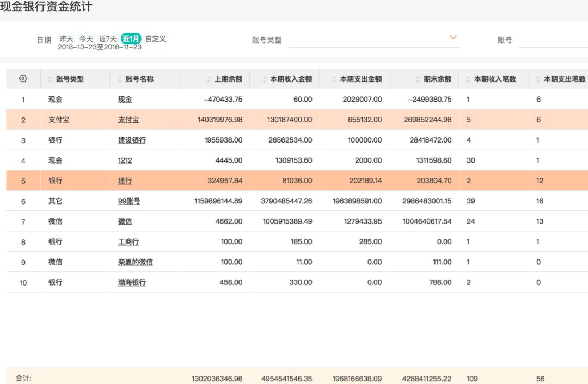The width and height of the screenshot is (588, 384).
Task: Click the 130187400.00 income cell
Action: coord(290,120)
